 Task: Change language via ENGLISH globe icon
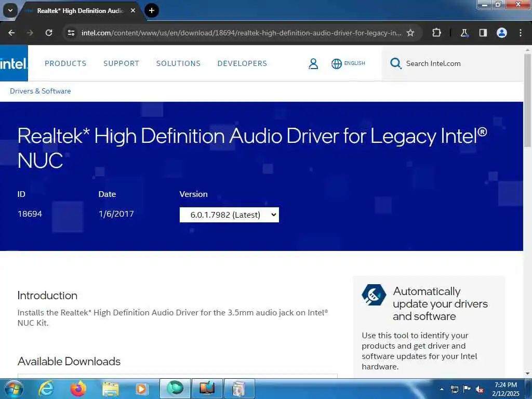click(x=348, y=63)
